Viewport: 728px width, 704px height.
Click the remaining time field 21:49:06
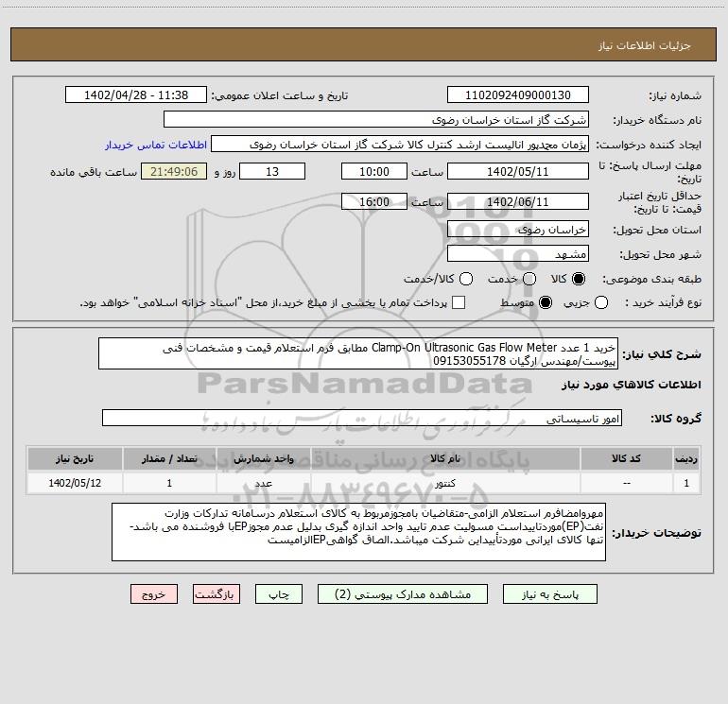coord(174,171)
